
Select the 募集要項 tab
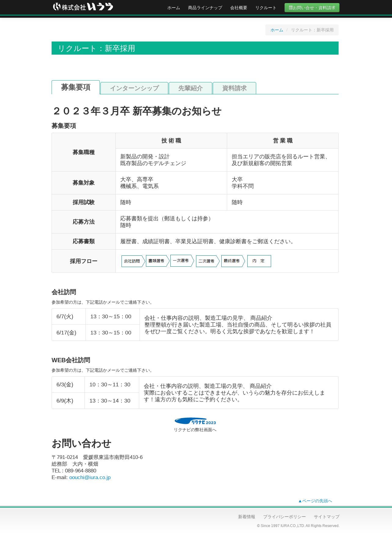point(76,87)
